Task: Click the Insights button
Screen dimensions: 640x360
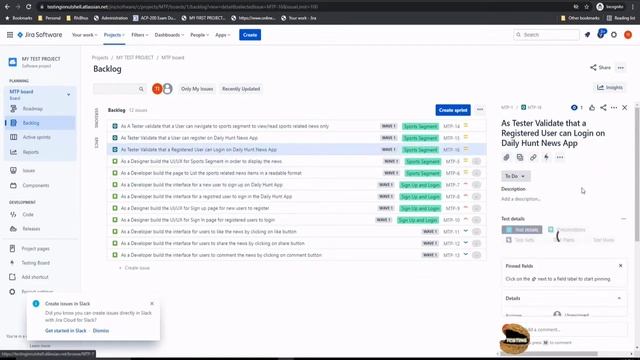Action: (610, 87)
